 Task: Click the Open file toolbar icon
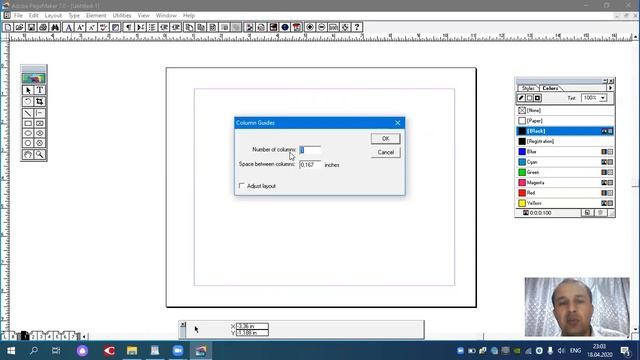(19, 27)
